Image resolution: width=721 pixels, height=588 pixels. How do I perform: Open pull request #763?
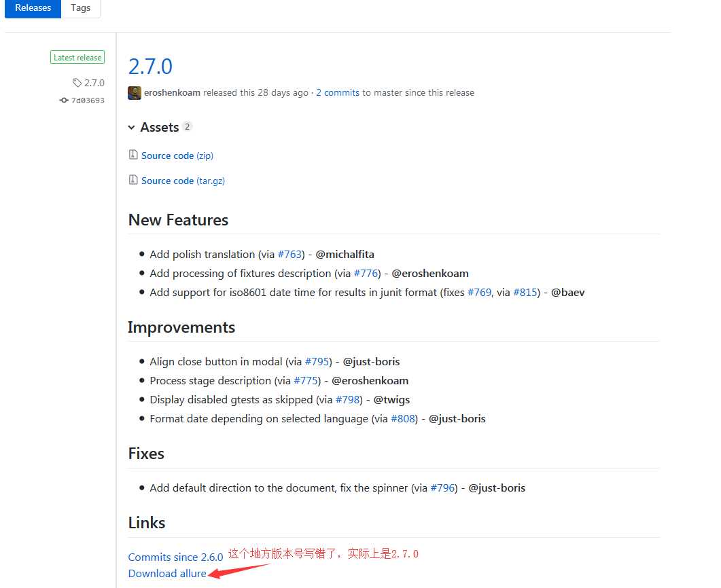[x=289, y=255]
